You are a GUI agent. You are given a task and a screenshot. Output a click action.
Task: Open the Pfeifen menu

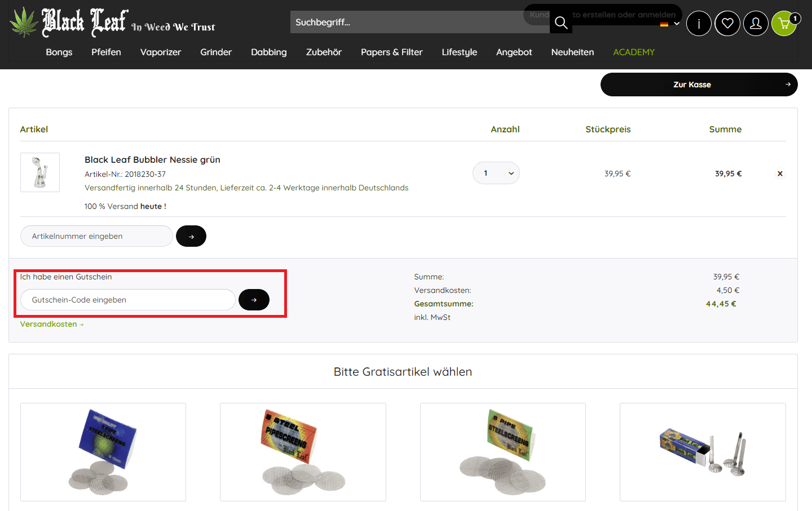[x=106, y=52]
